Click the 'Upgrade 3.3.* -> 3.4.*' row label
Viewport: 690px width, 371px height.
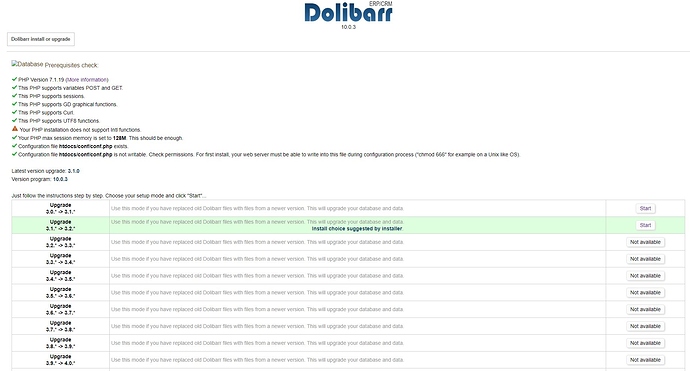click(x=60, y=259)
